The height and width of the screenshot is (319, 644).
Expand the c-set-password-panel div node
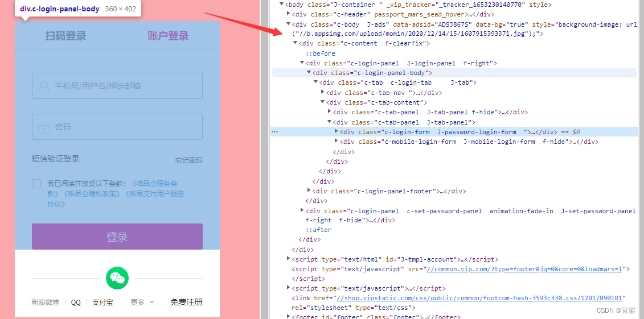[302, 210]
